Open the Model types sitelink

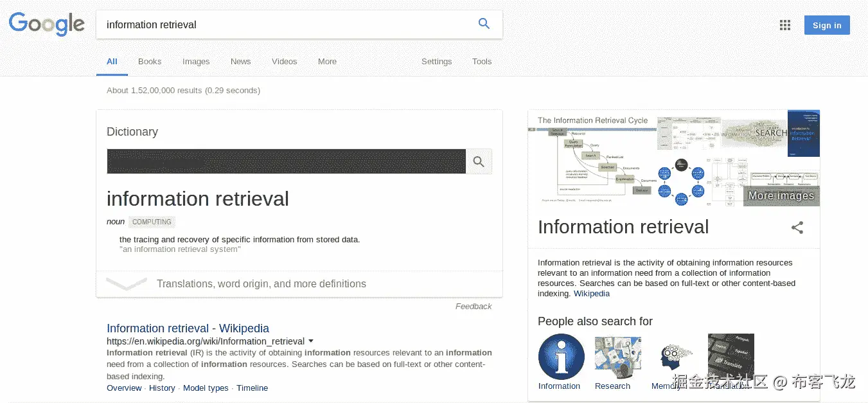(x=206, y=388)
